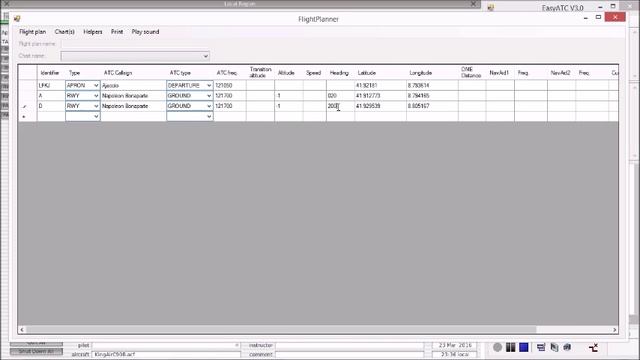Click the heading cell showing 200
The height and width of the screenshot is (360, 640).
[340, 106]
